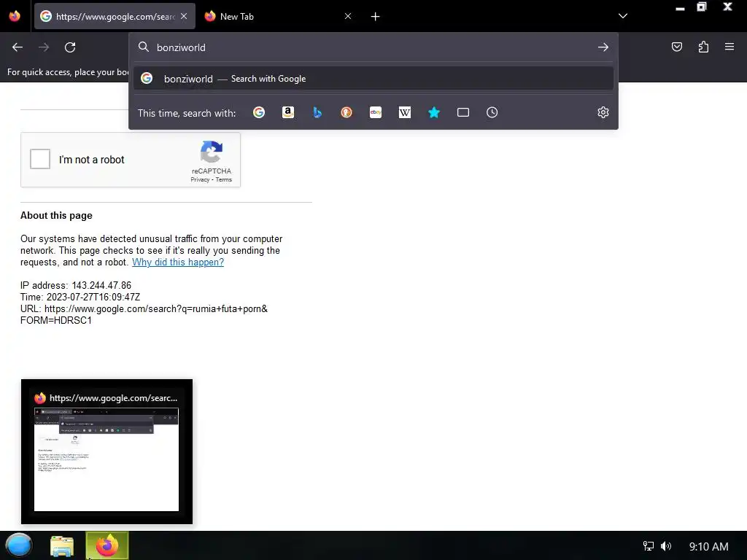Click the bonziworld address bar field
Screen dimensions: 747x560
(x=373, y=47)
